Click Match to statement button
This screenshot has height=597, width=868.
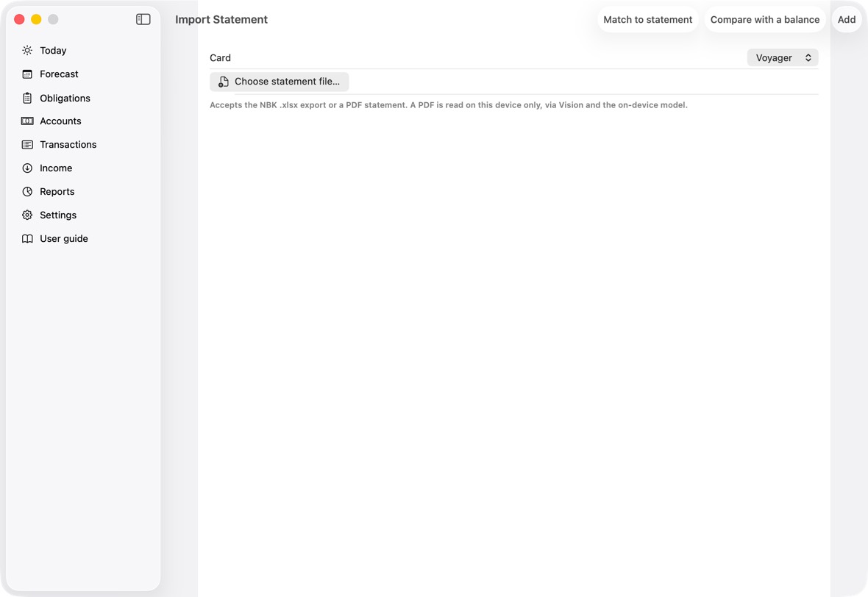click(647, 19)
